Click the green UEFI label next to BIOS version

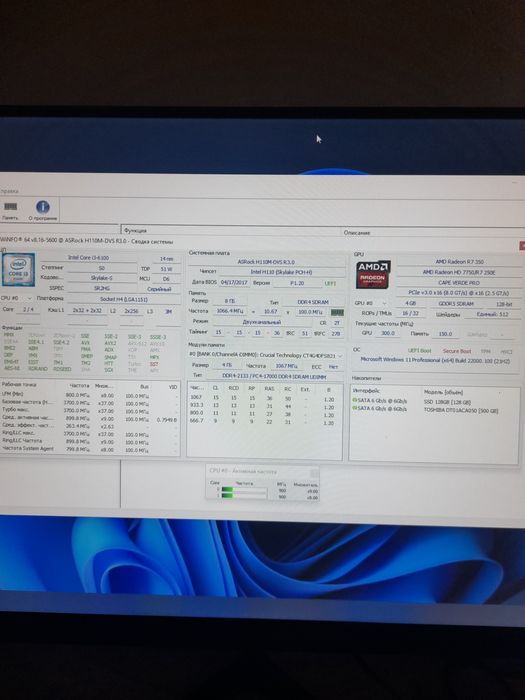point(330,283)
